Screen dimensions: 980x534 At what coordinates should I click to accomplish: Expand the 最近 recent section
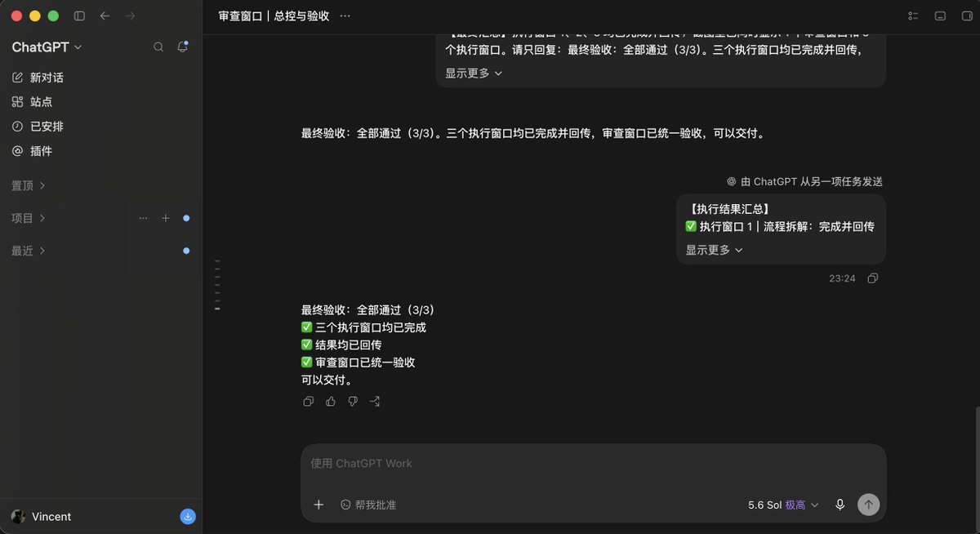(28, 251)
